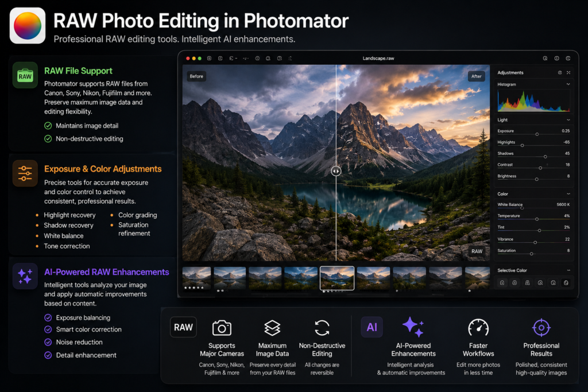Click the first titlebar tool icon beside the window buttons
The width and height of the screenshot is (588, 392).
click(x=209, y=59)
